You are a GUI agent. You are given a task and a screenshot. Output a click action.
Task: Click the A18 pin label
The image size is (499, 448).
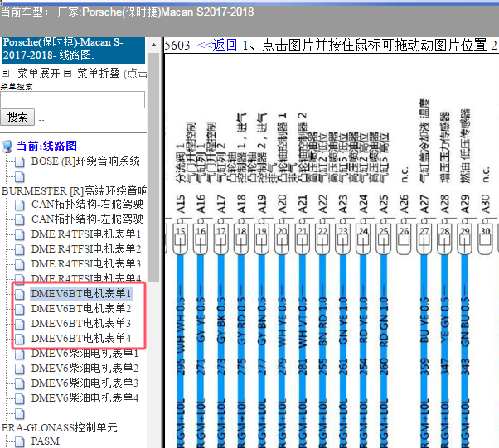click(x=241, y=204)
